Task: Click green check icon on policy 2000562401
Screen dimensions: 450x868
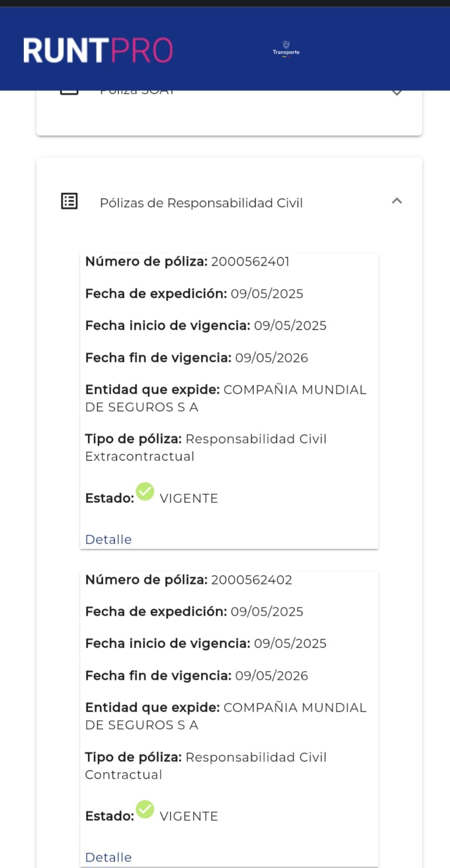Action: pyautogui.click(x=145, y=492)
